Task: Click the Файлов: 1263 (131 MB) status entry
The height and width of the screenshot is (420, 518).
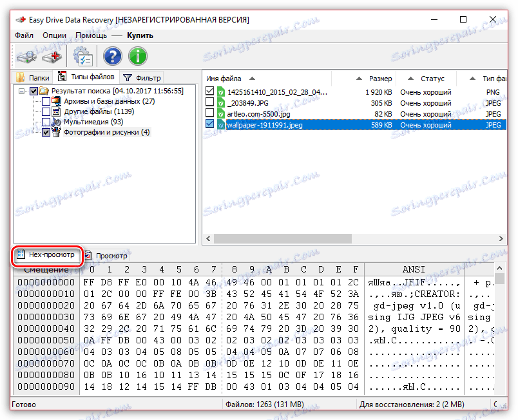Action: point(264,405)
